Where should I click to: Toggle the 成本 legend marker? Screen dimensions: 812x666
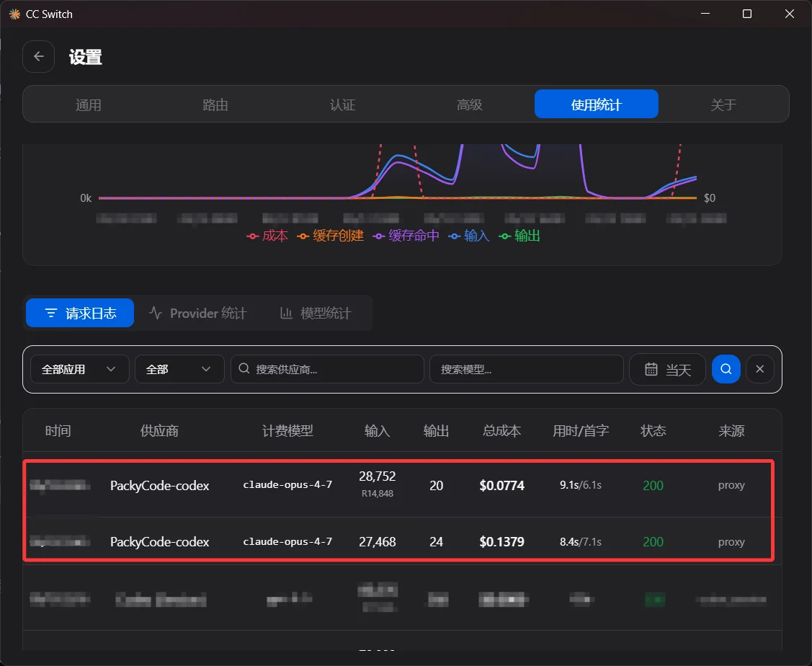tap(252, 236)
